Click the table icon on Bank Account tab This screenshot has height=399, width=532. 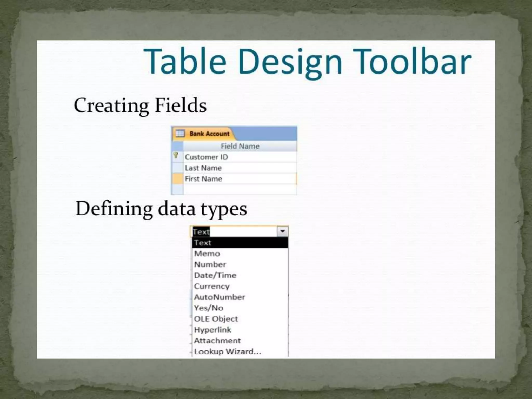tap(180, 134)
